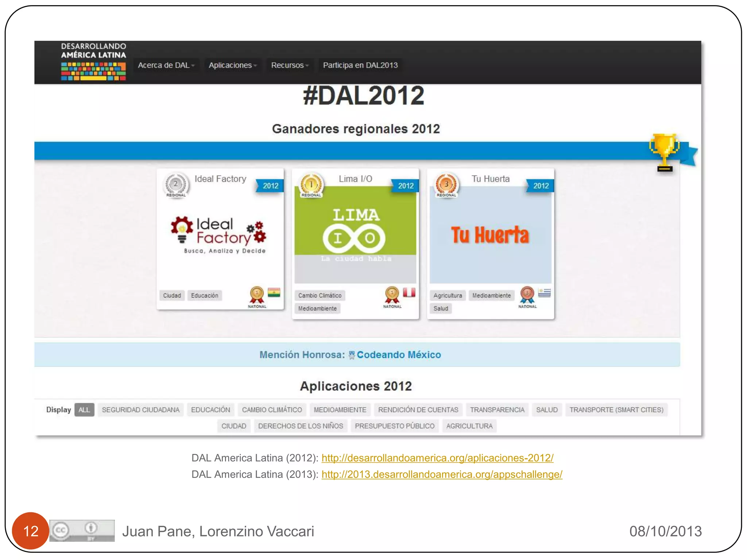The height and width of the screenshot is (560, 747).
Task: Filter by DERECHOS DE LOS NIÑOS
Action: [x=301, y=426]
